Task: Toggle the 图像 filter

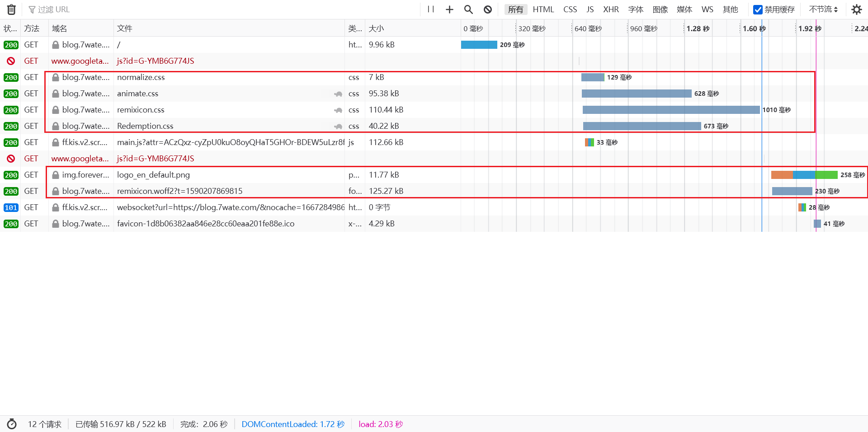Action: click(x=660, y=9)
